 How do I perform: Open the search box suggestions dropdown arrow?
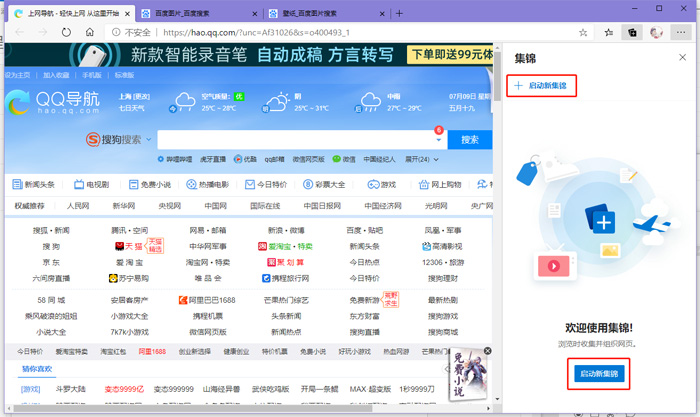click(x=438, y=140)
